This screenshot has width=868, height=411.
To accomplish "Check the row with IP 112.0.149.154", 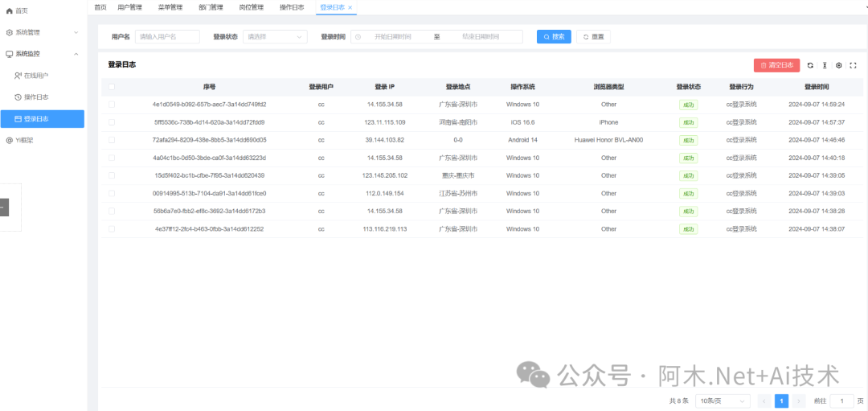I will [x=112, y=193].
